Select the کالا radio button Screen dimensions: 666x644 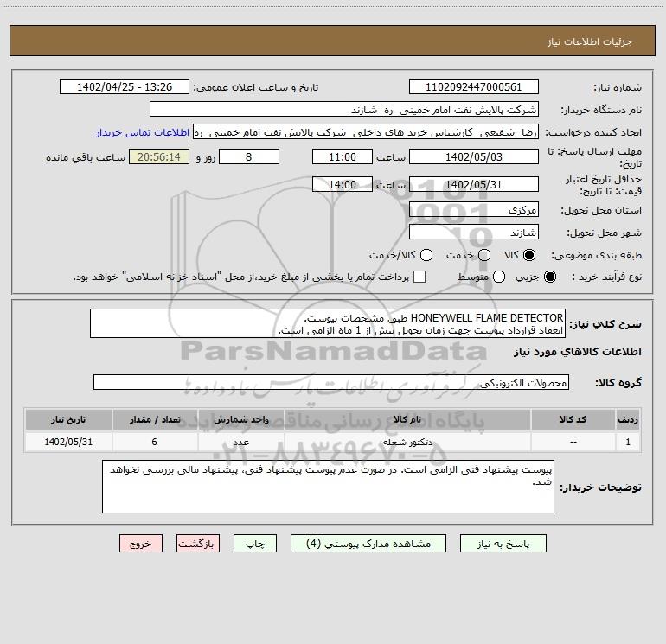pyautogui.click(x=529, y=255)
